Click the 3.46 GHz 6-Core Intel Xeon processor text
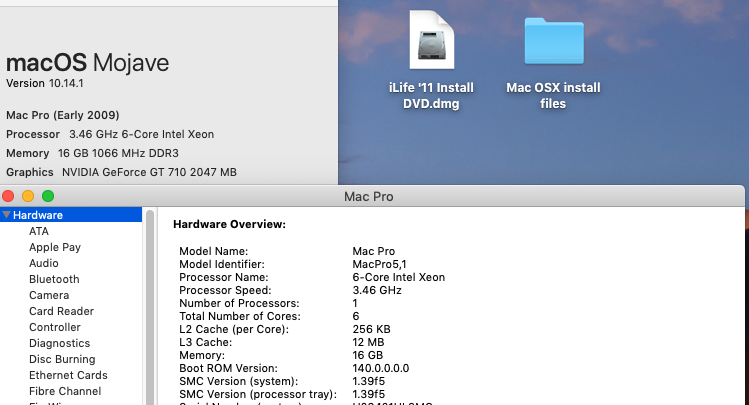Image resolution: width=749 pixels, height=405 pixels. pyautogui.click(x=141, y=134)
